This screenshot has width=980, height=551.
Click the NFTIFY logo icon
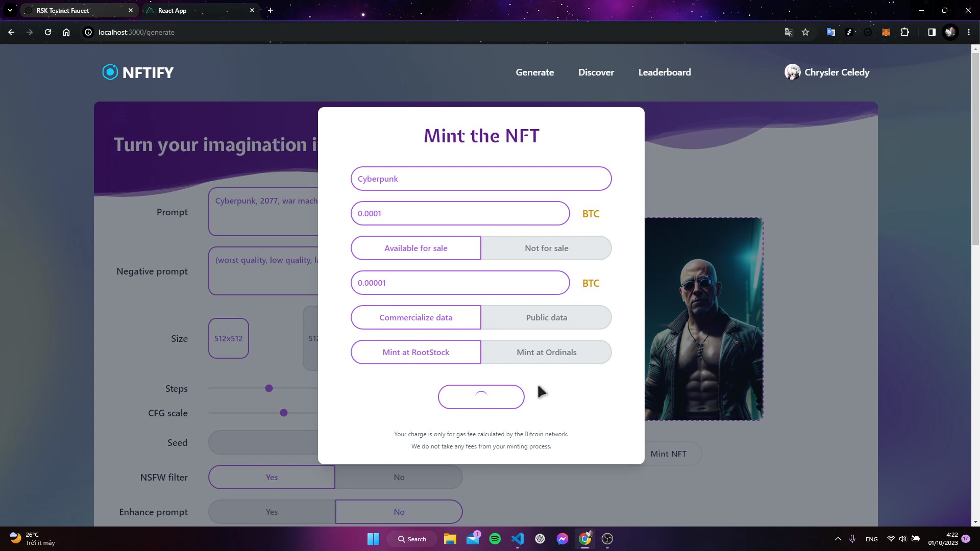tap(110, 72)
